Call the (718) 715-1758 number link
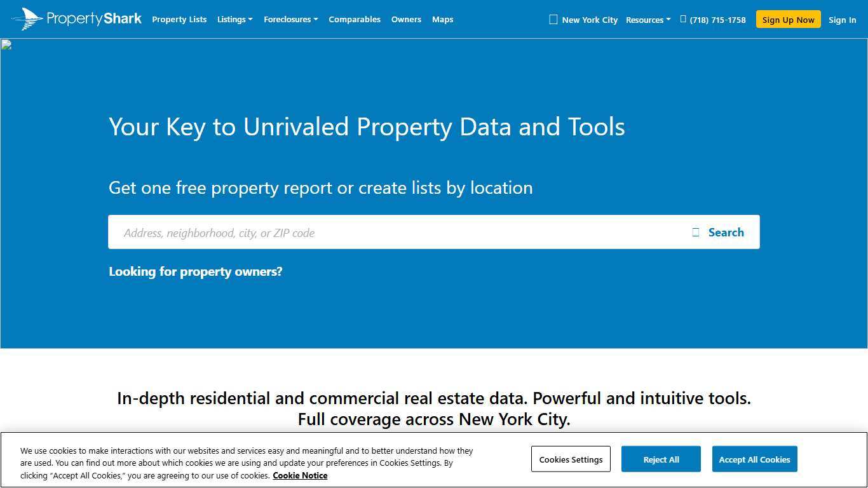Image resolution: width=868 pixels, height=488 pixels. coord(717,19)
